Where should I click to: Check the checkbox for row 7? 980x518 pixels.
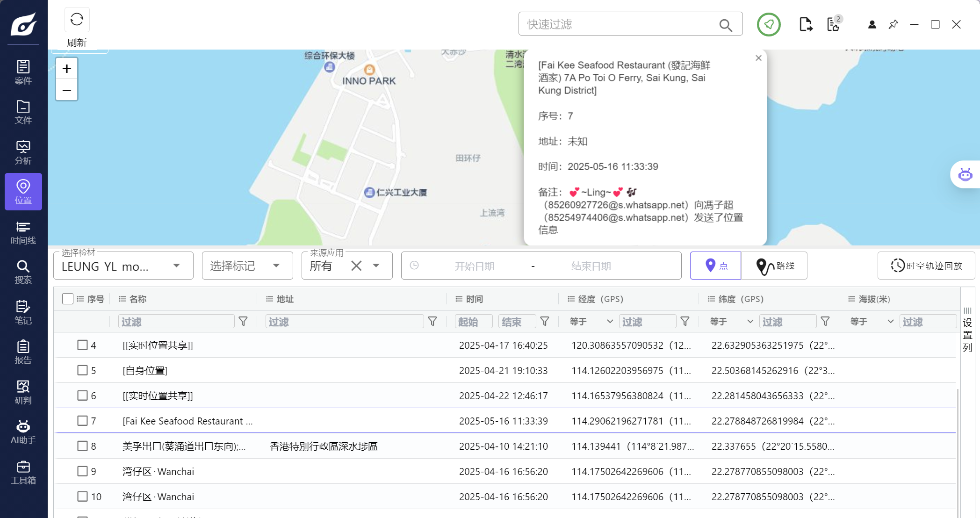pyautogui.click(x=83, y=421)
